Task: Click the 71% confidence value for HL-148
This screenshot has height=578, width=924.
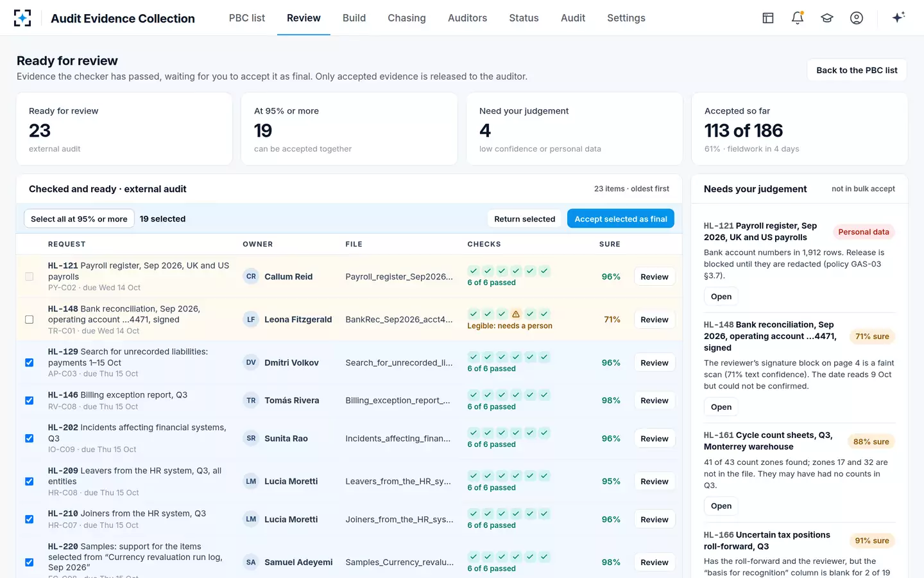Action: tap(612, 320)
